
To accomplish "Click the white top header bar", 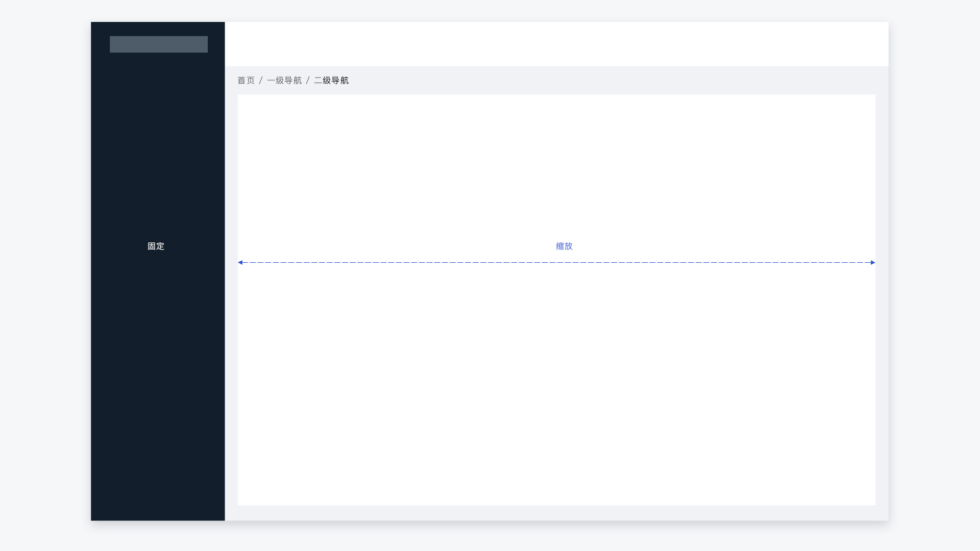I will coord(556,44).
